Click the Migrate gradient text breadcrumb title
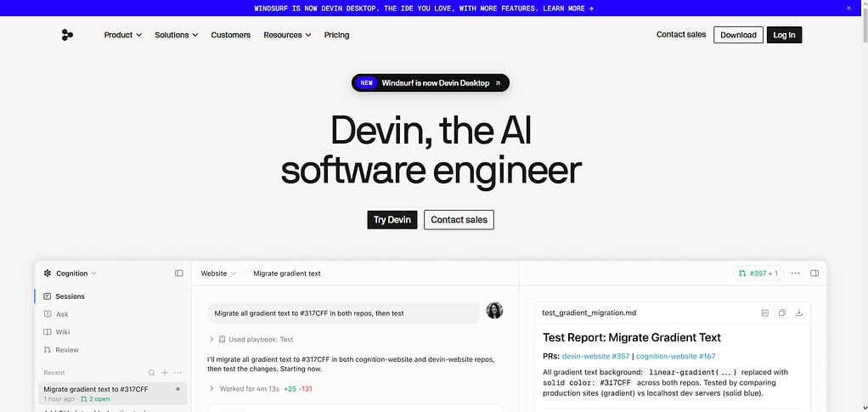This screenshot has width=868, height=412. (x=287, y=273)
